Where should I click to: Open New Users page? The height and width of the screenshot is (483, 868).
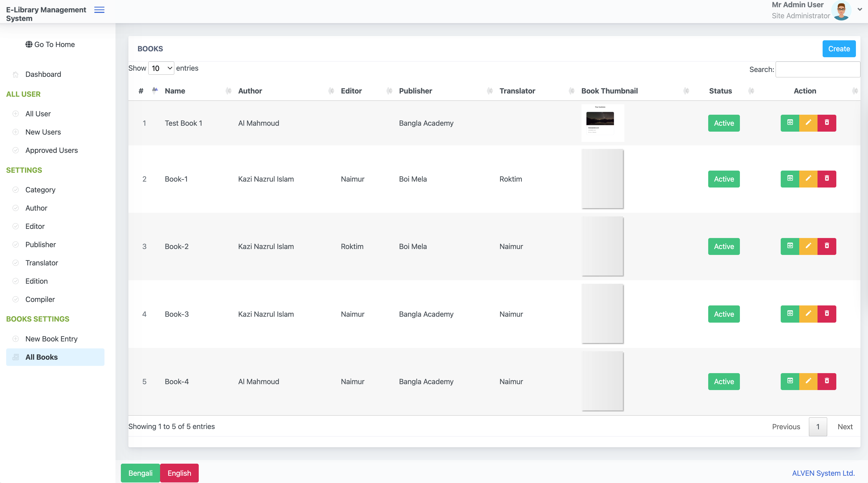43,132
